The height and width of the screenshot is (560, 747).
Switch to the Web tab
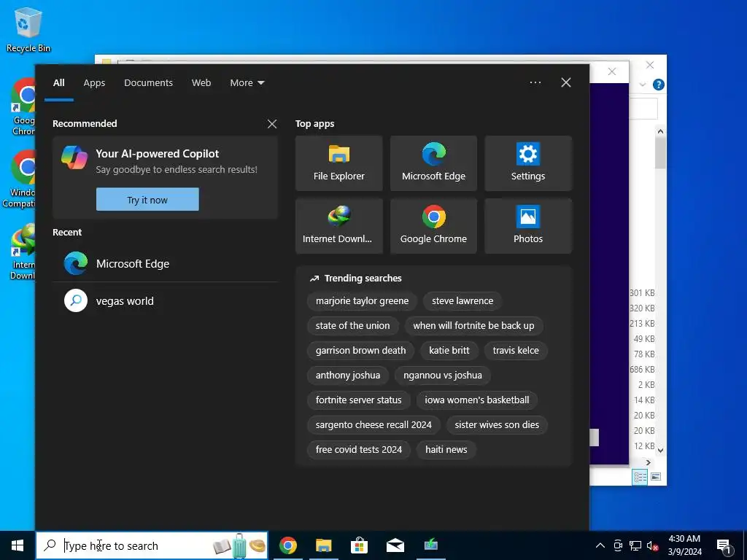tap(201, 83)
